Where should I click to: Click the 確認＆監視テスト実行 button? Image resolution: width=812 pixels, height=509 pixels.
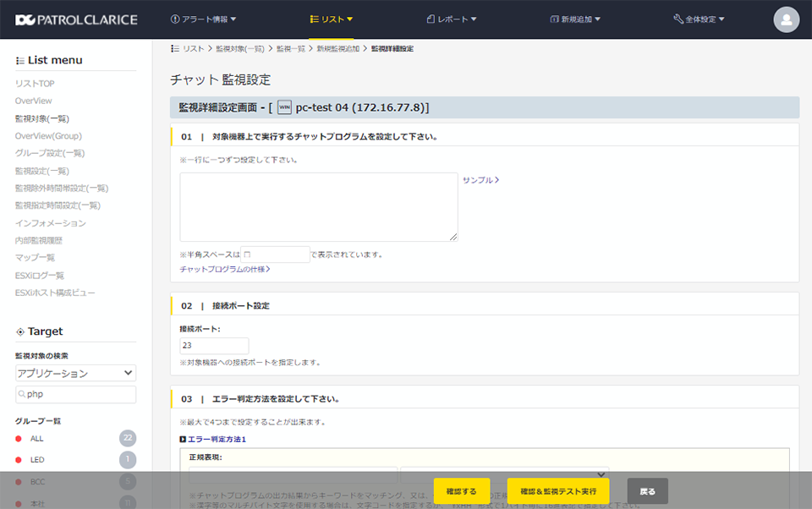point(558,491)
